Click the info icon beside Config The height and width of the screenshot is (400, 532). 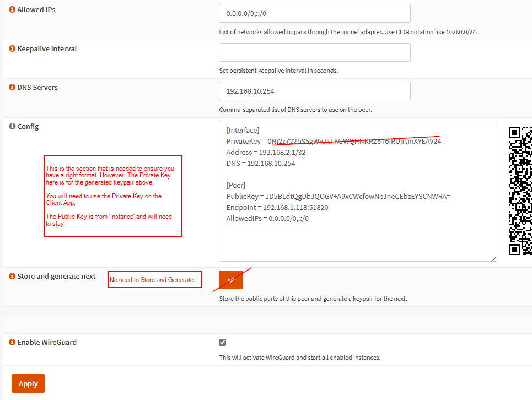[12, 127]
